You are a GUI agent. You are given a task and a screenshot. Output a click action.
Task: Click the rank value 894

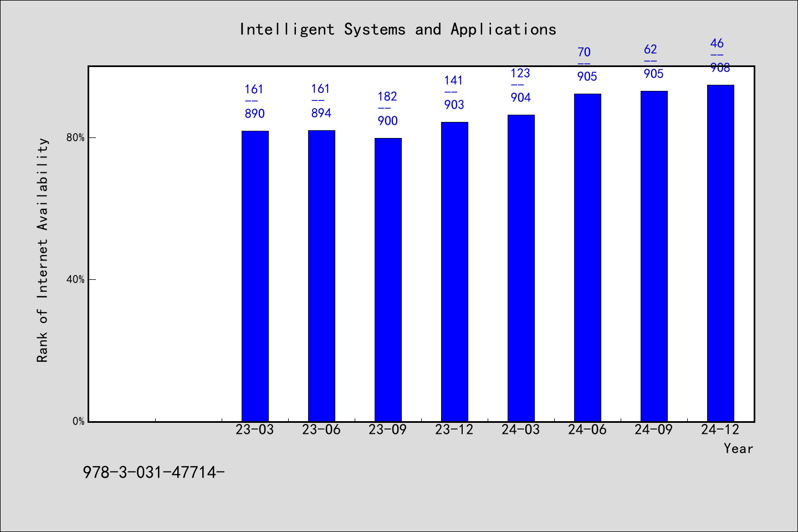(321, 113)
